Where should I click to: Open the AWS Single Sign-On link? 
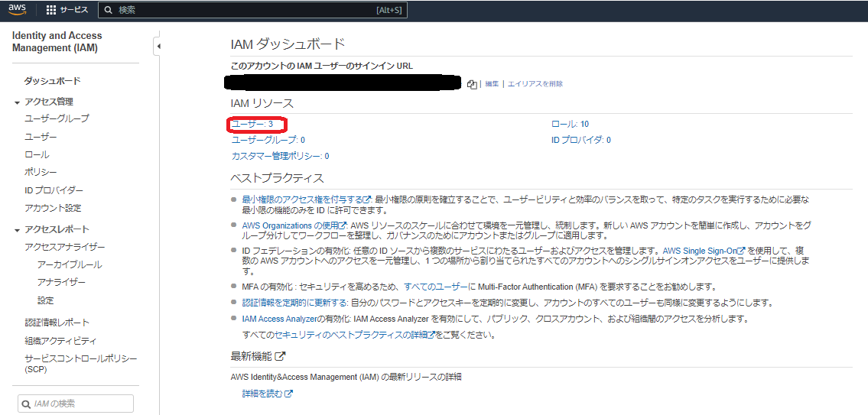704,251
